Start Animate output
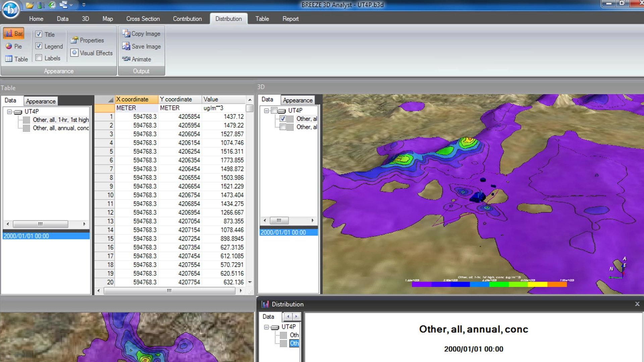 point(137,59)
